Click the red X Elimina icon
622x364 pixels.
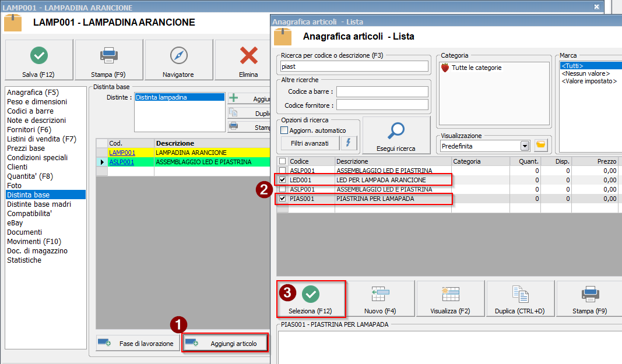pos(248,56)
